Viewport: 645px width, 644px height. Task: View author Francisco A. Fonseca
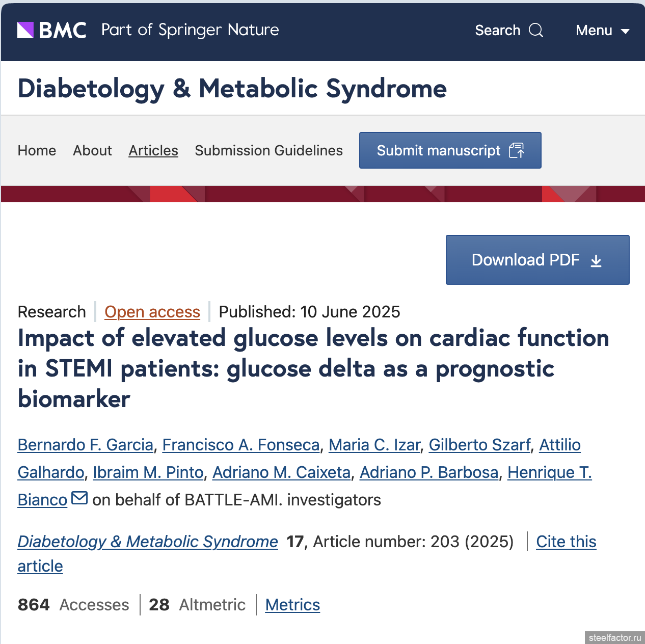(x=241, y=445)
